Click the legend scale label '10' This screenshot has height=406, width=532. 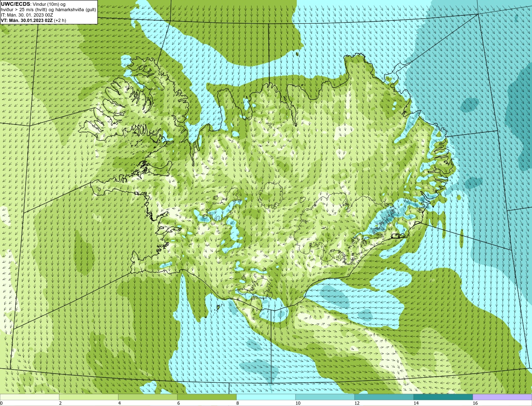[x=298, y=403]
